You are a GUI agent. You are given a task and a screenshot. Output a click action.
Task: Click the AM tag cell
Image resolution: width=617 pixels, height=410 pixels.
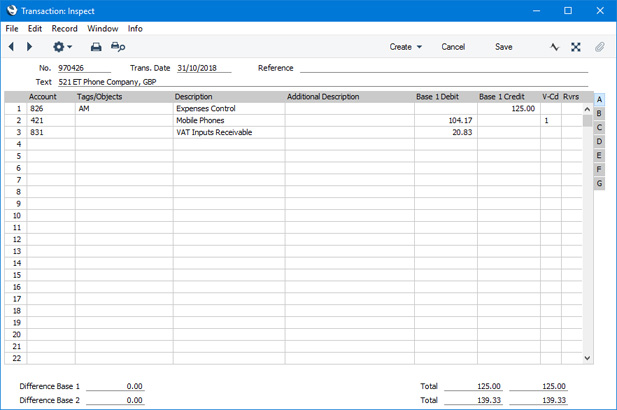124,109
